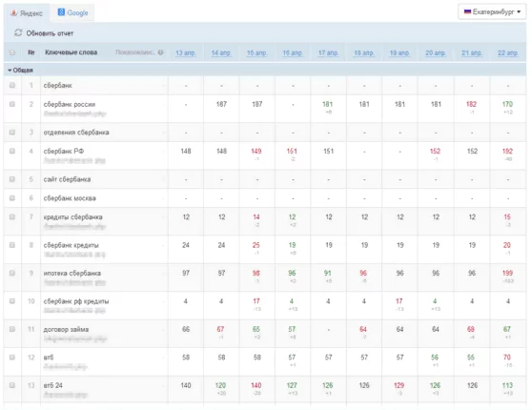
Task: Click the Russian flag icon in region selector
Action: 467,11
